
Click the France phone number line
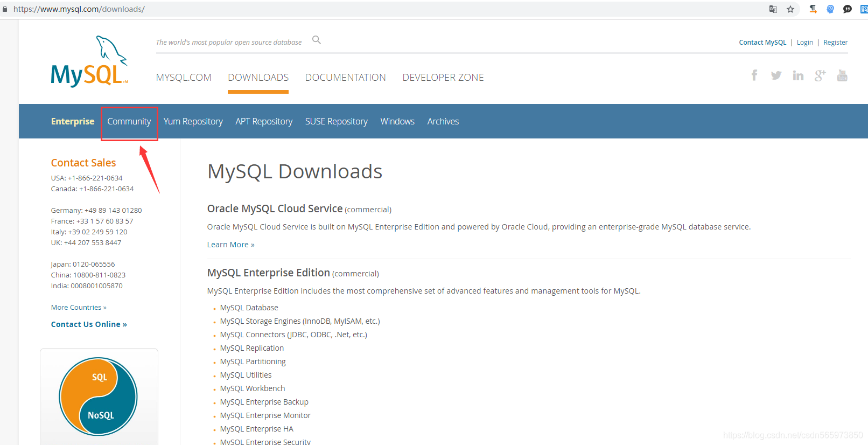tap(92, 221)
